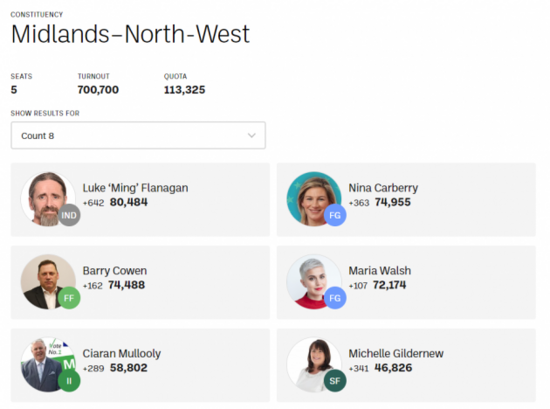
Task: Click Nina Carberry's FG party badge
Action: click(335, 215)
